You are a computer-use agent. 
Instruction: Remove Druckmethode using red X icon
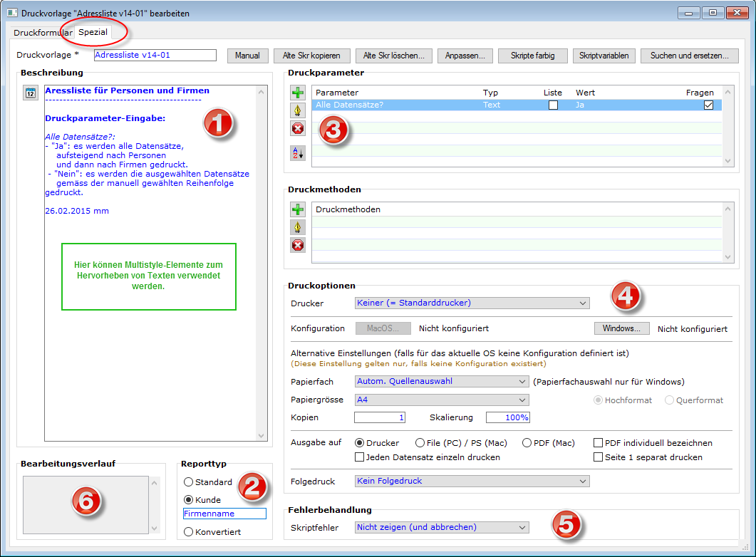[x=298, y=245]
